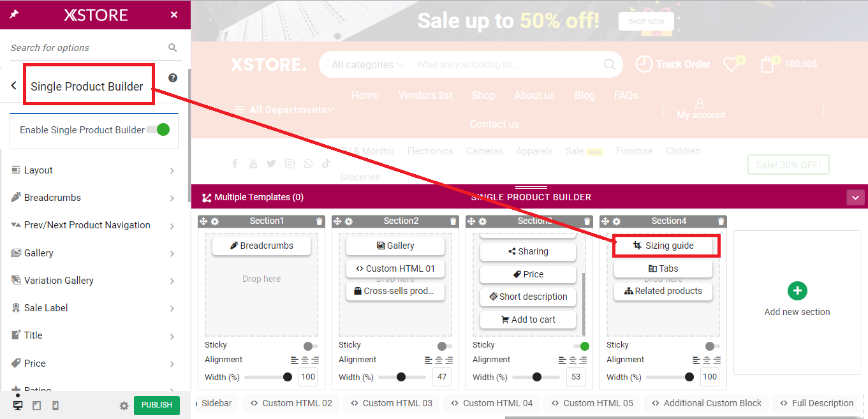868x419 pixels.
Task: Click the move handle of Section1
Action: pyautogui.click(x=204, y=221)
